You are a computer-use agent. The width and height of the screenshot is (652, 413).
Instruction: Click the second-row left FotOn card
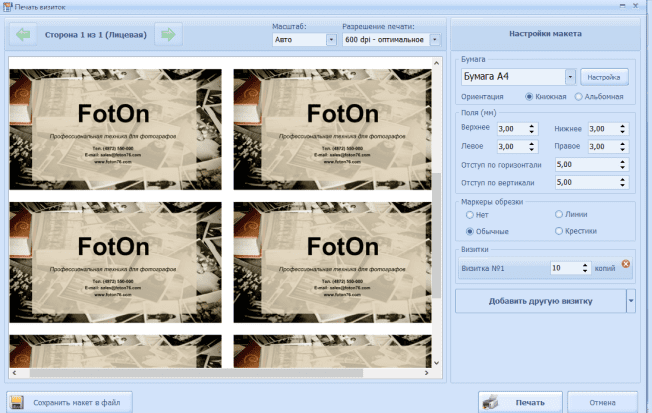pyautogui.click(x=116, y=262)
